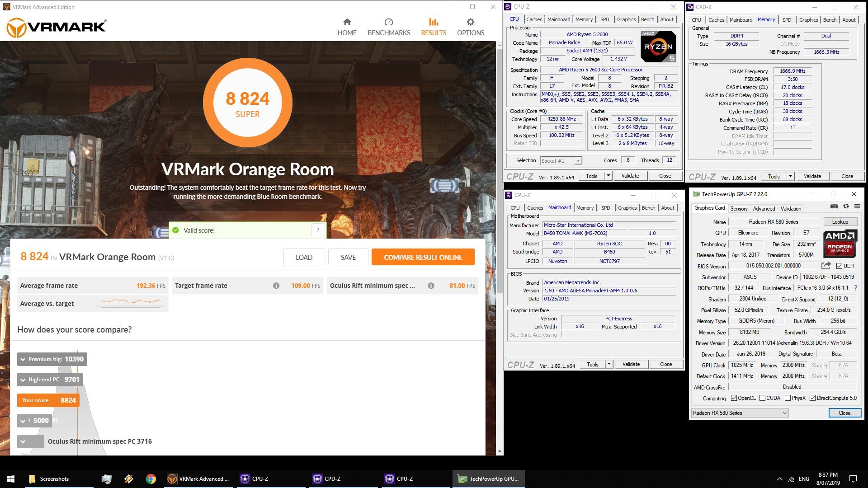Click the Your score 8824 bar
This screenshot has height=488, width=868.
48,400
